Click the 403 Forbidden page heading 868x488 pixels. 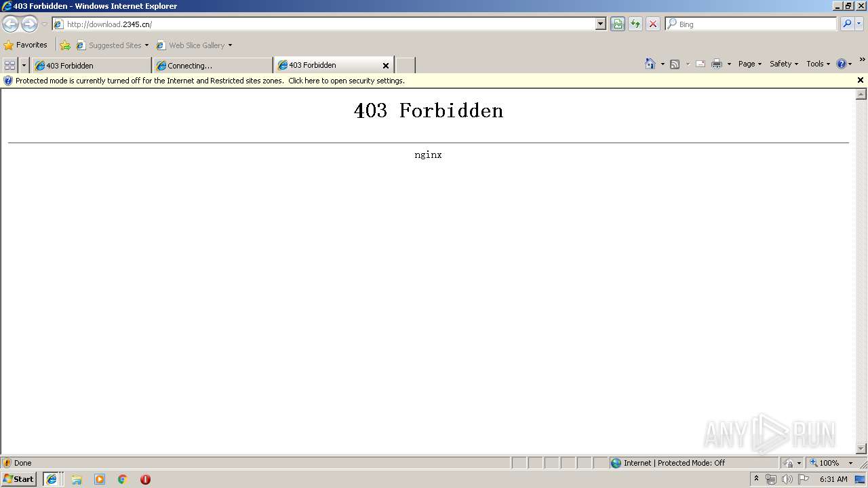pos(429,110)
